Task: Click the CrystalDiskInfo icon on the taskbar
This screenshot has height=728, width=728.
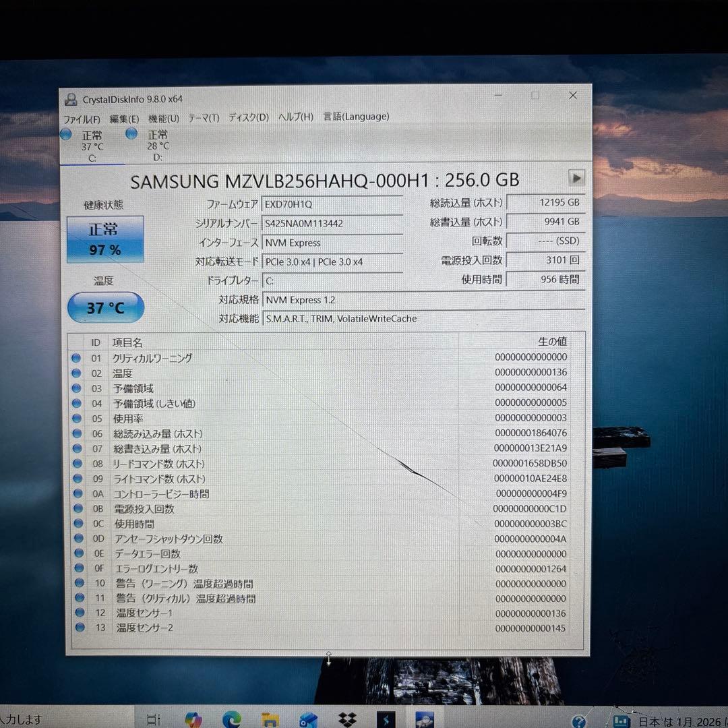Action: pos(425,720)
